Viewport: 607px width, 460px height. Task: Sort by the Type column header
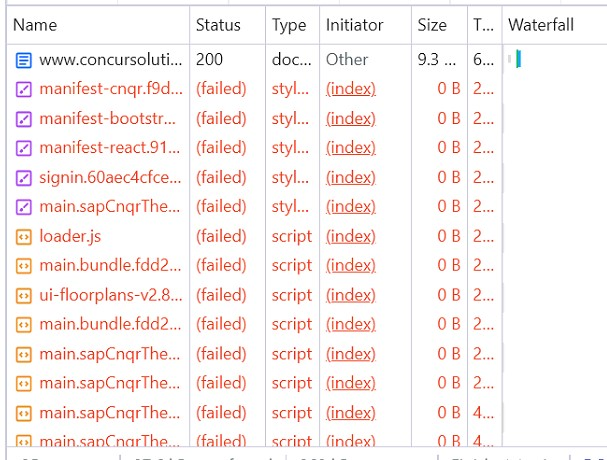pyautogui.click(x=289, y=24)
